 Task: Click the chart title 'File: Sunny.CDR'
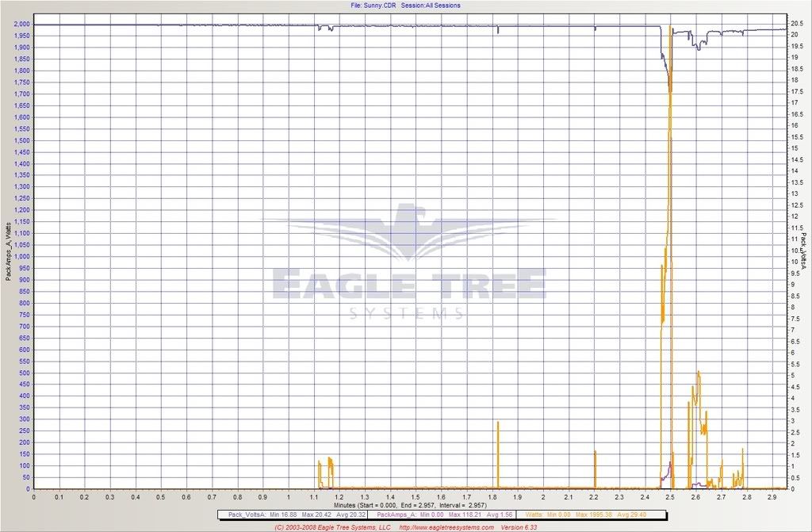371,5
